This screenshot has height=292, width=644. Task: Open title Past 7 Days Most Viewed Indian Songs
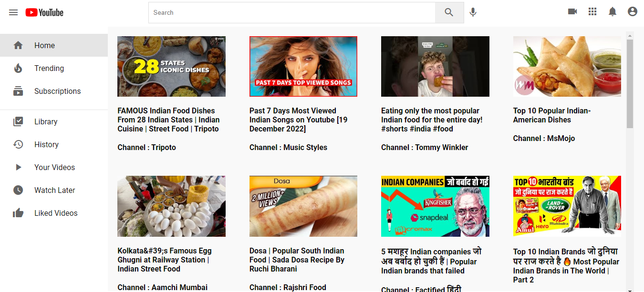tap(299, 120)
